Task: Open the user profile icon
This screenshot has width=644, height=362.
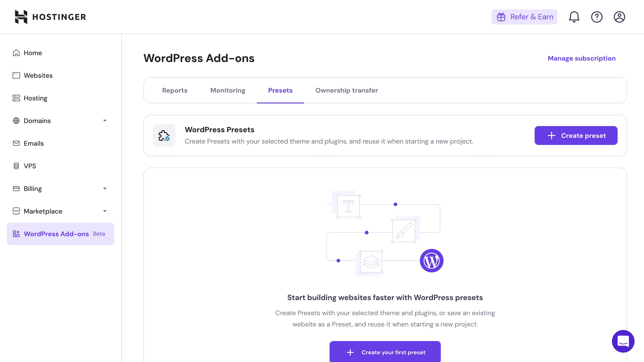Action: (x=619, y=17)
